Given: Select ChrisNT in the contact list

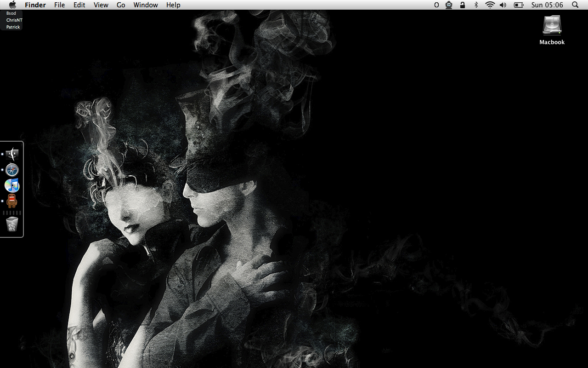Looking at the screenshot, I should click(x=14, y=20).
